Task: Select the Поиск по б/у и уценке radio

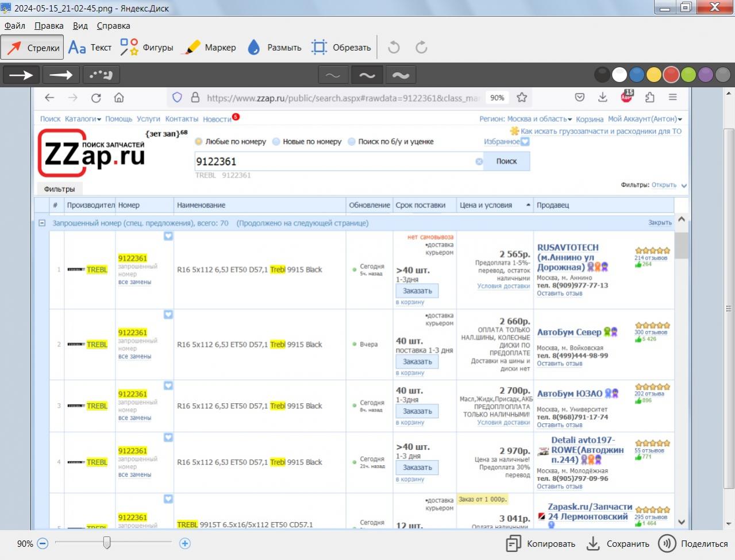Action: (352, 141)
